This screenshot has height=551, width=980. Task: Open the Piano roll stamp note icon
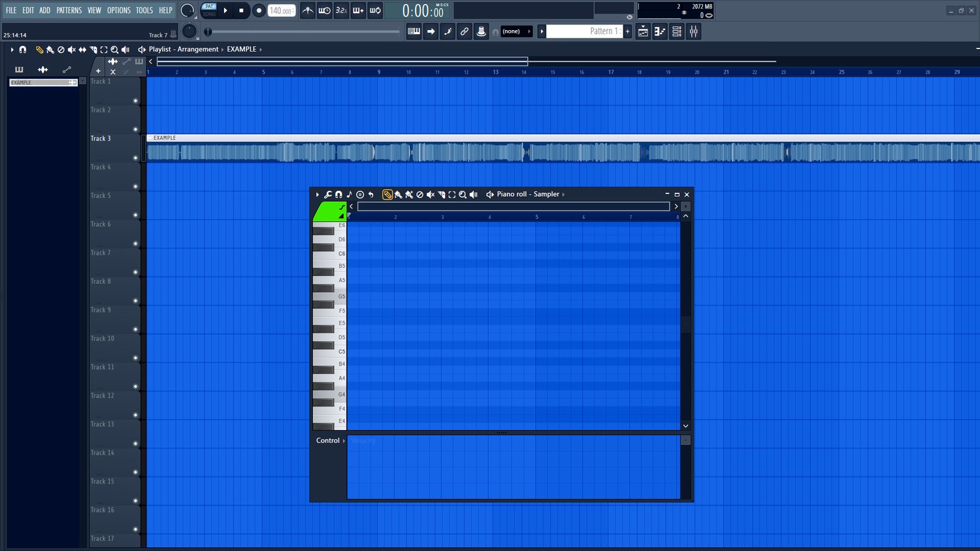click(349, 195)
